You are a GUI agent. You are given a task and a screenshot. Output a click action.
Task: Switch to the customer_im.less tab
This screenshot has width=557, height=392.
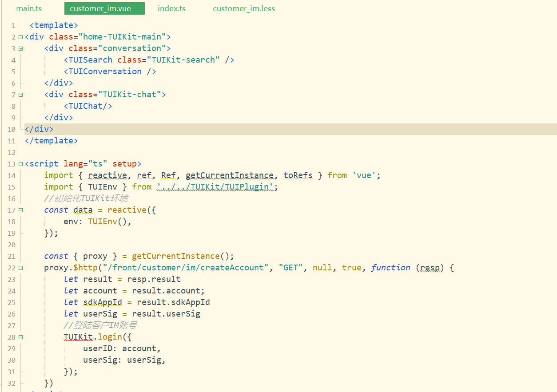pyautogui.click(x=244, y=8)
